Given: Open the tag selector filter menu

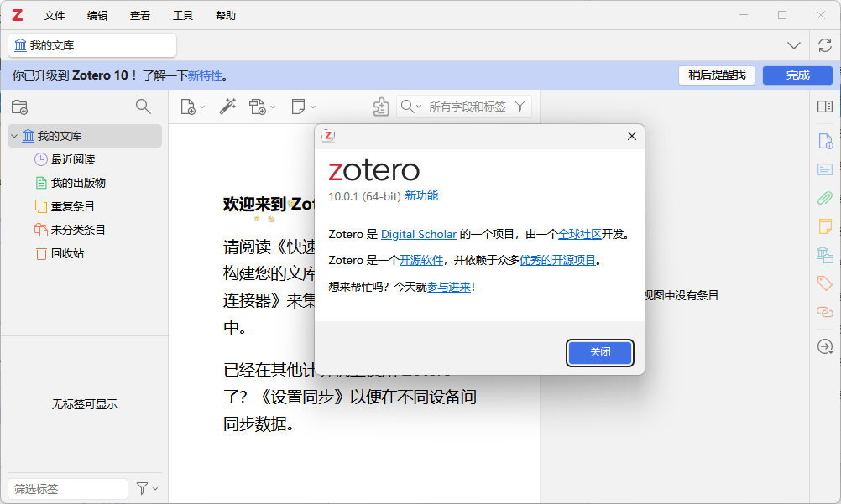Looking at the screenshot, I should [x=146, y=488].
